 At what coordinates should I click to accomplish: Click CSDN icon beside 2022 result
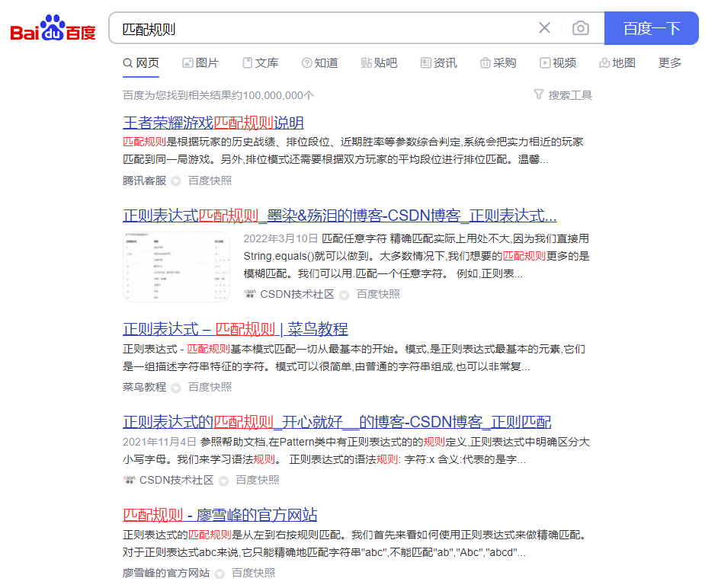pyautogui.click(x=249, y=294)
